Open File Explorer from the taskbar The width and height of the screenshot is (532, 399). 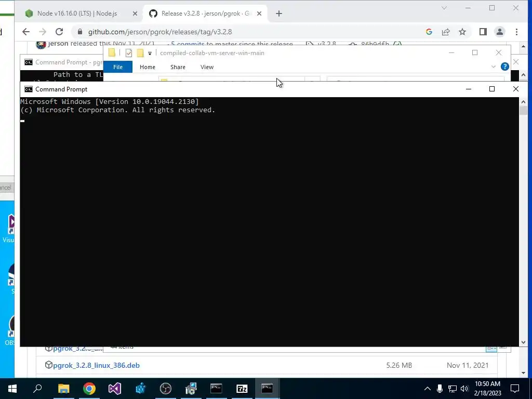coord(63,389)
